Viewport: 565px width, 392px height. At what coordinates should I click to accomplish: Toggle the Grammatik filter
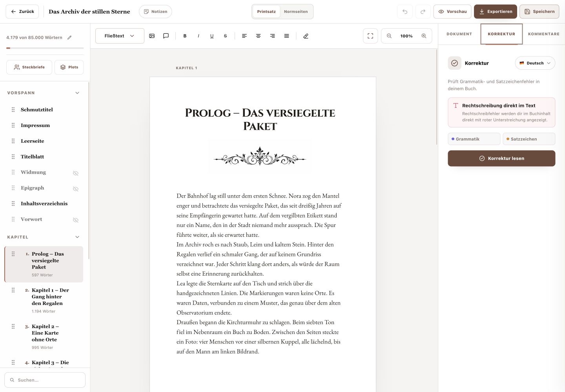[474, 139]
